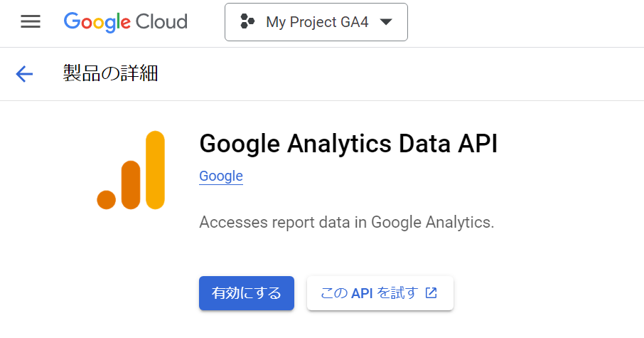The image size is (644, 338).
Task: Click the Google Analytics Data API title
Action: (348, 144)
